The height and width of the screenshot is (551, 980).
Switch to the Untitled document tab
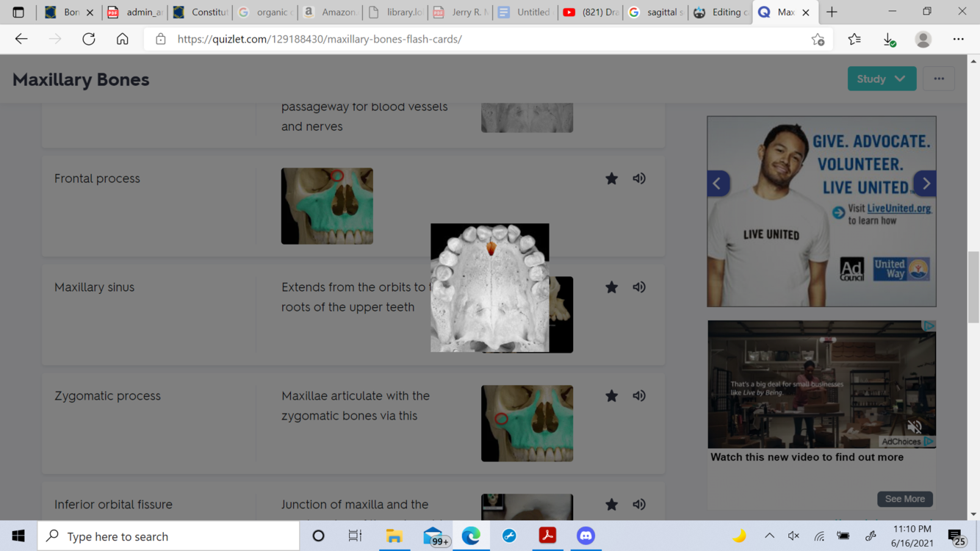click(x=525, y=12)
